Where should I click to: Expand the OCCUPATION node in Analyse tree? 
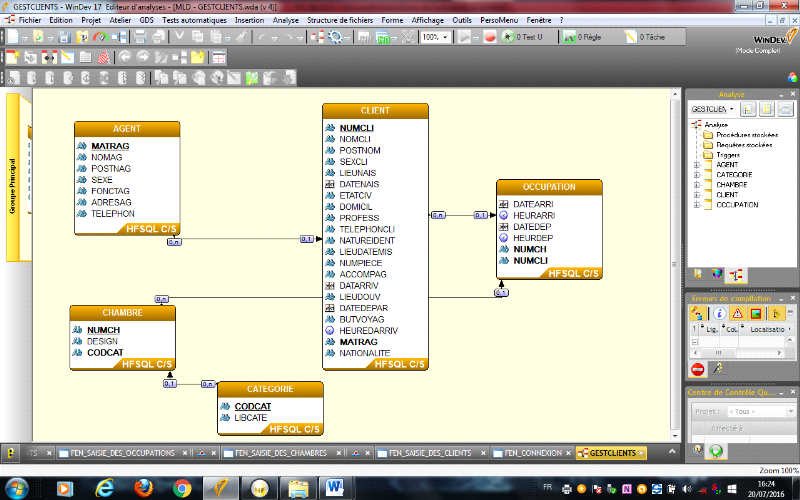pyautogui.click(x=697, y=204)
